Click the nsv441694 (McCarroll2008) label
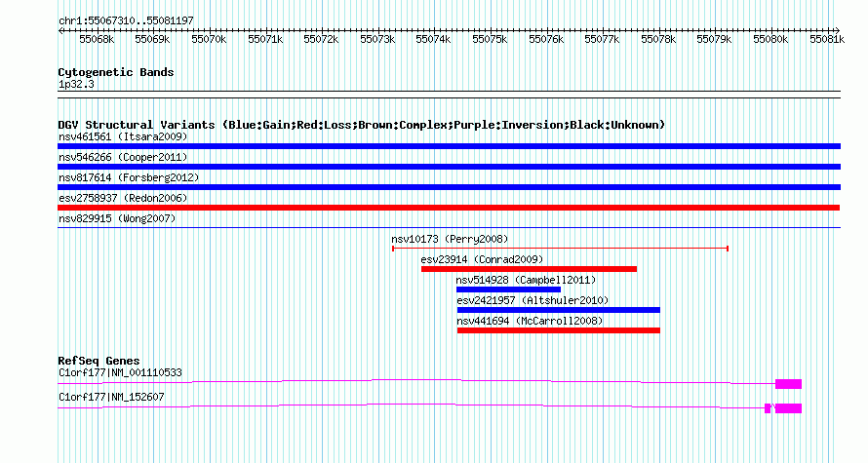This screenshot has width=868, height=463. 530,321
